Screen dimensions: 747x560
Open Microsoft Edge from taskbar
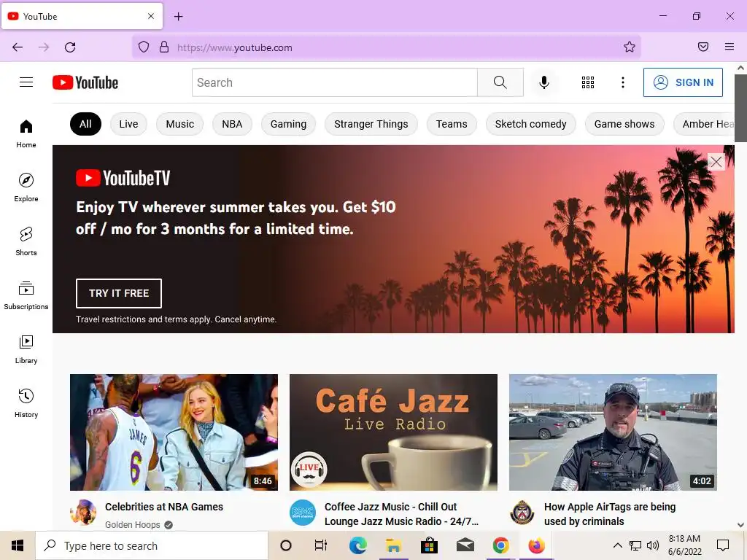(357, 545)
